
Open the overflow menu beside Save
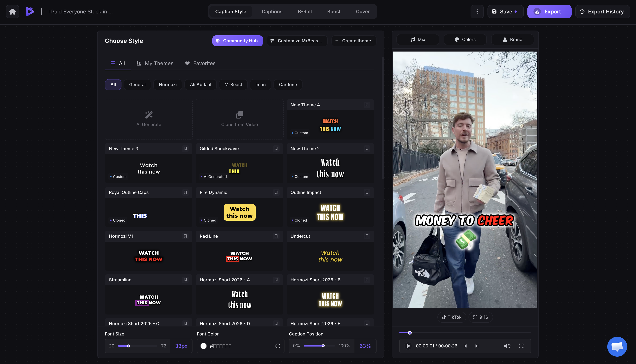click(477, 11)
